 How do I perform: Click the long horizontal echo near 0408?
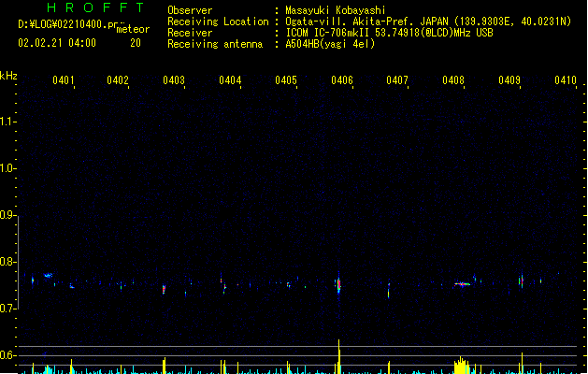(463, 284)
